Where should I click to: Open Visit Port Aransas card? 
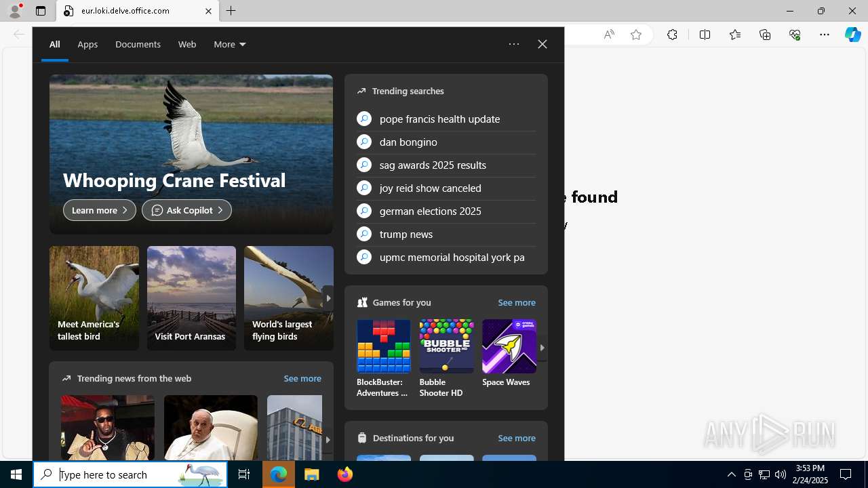coord(191,298)
